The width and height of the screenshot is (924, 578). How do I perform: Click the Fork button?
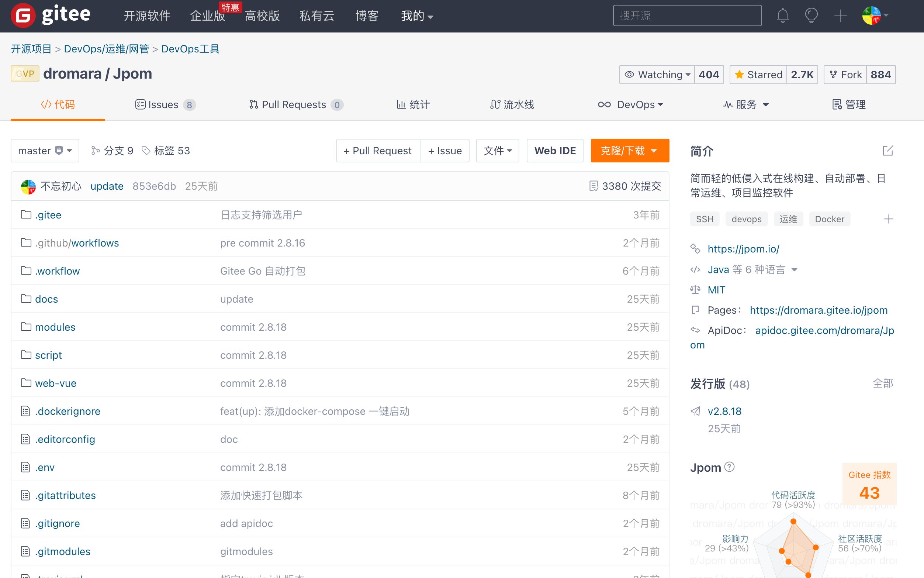845,75
